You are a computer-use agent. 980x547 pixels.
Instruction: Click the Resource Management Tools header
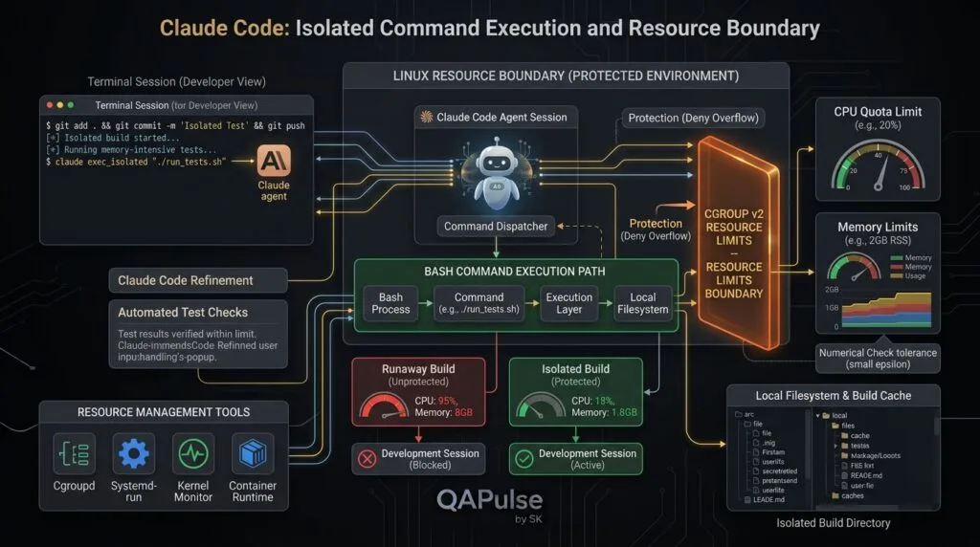[164, 412]
